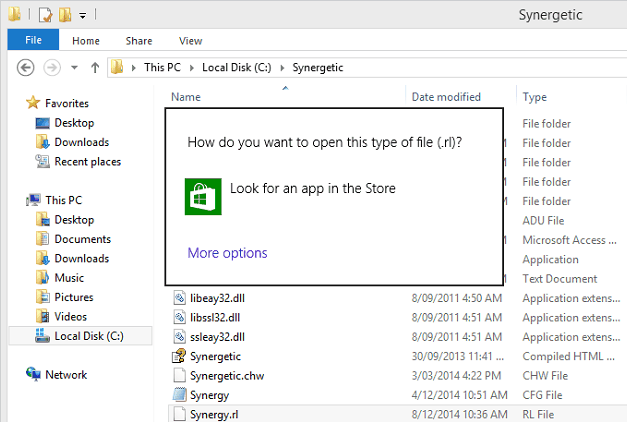
Task: Click the Network icon in navigation pane
Action: point(33,374)
